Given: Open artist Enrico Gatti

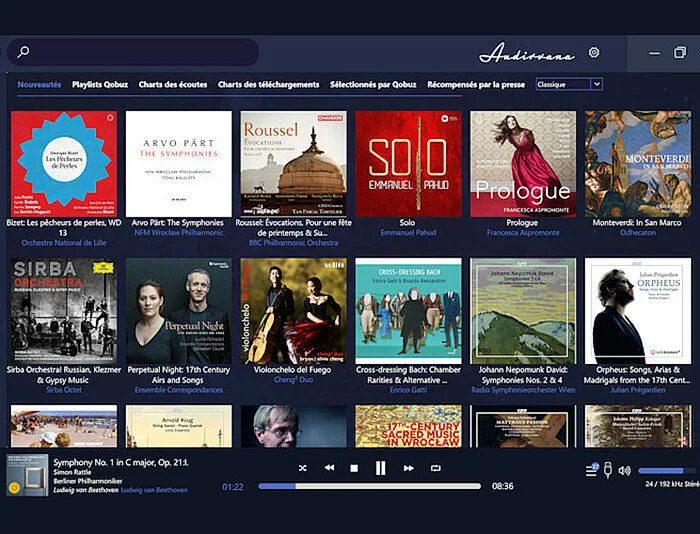Looking at the screenshot, I should click(408, 390).
